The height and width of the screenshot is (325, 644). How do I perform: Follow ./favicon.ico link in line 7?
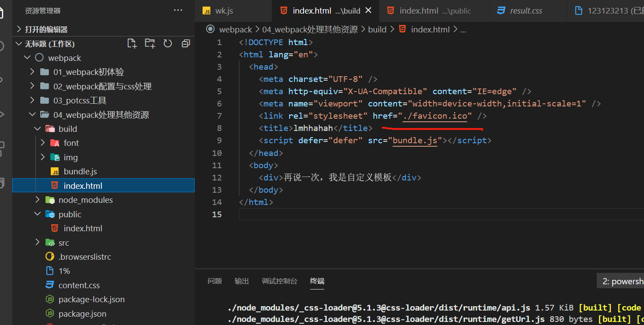[435, 116]
